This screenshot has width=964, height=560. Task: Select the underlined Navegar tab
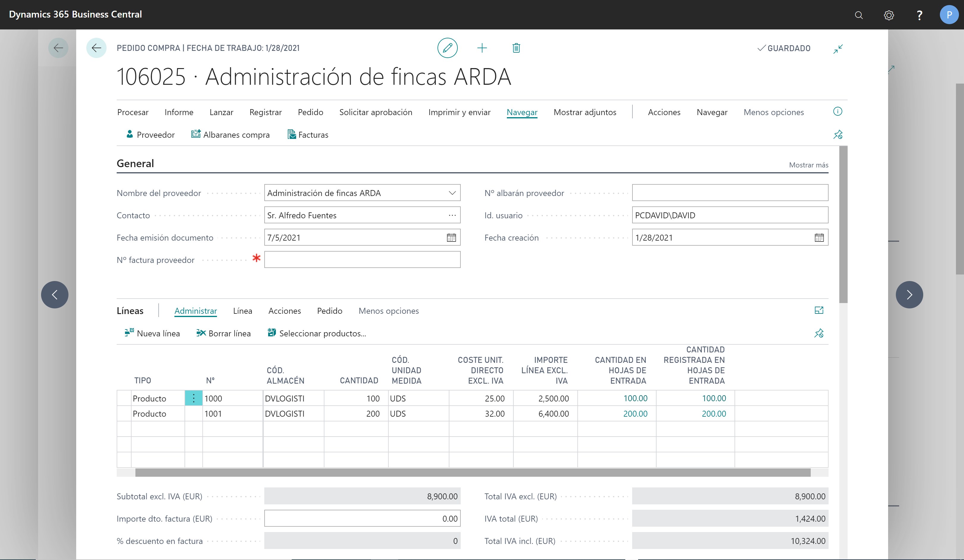[x=522, y=112]
